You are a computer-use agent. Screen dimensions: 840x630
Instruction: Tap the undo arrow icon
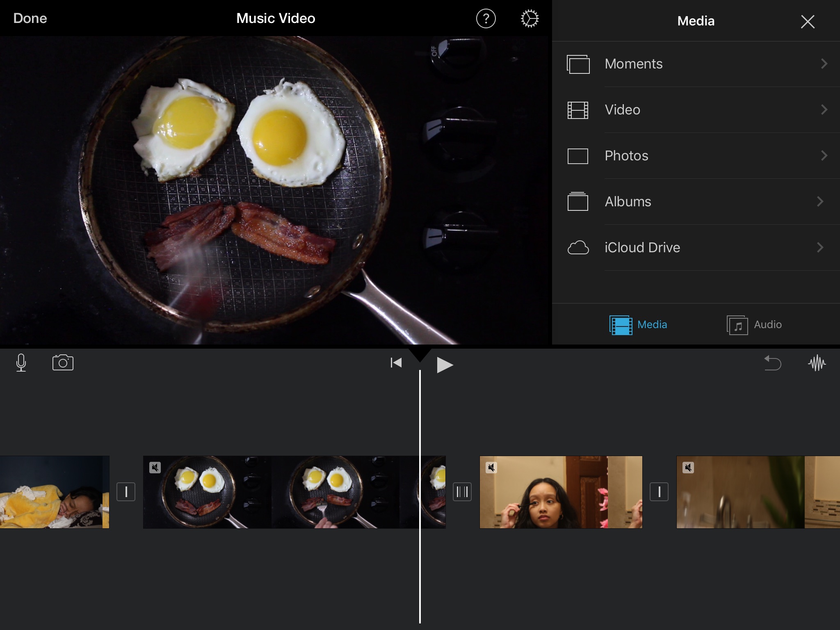point(773,363)
